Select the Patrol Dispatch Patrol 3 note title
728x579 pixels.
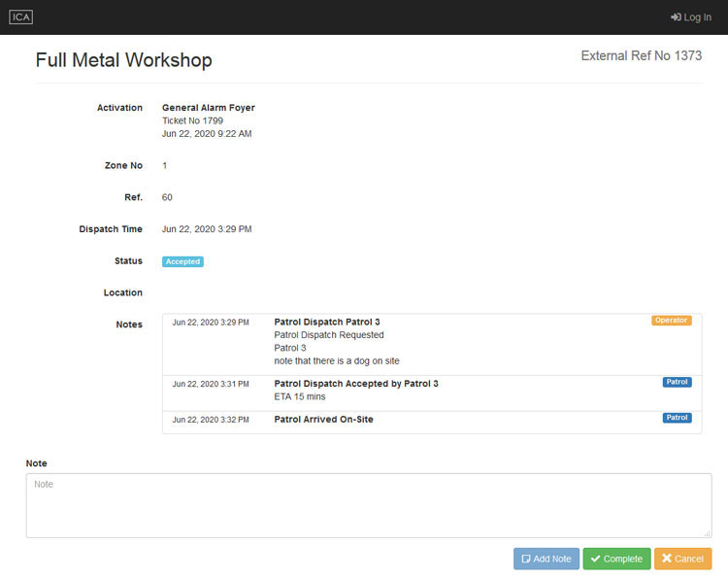point(327,322)
